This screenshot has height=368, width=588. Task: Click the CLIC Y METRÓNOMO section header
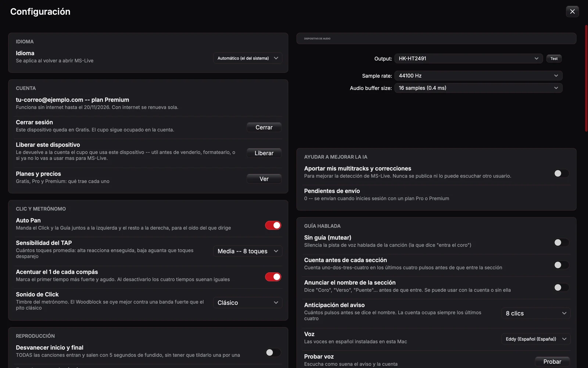(41, 209)
